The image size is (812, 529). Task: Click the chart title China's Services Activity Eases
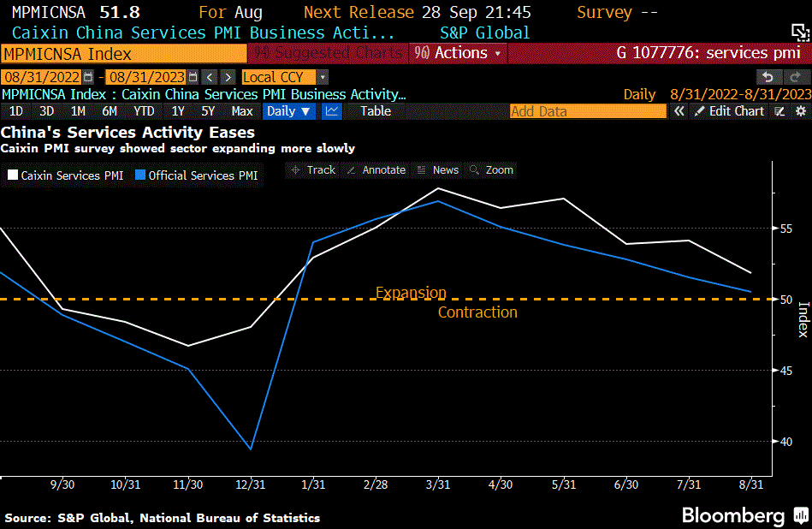(x=127, y=132)
